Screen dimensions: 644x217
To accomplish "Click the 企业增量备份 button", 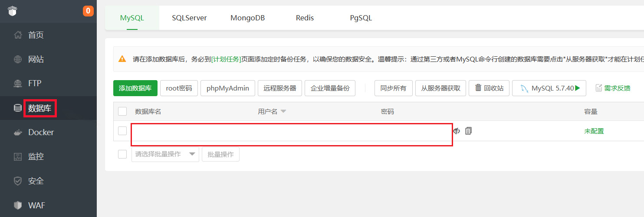I will coord(330,88).
